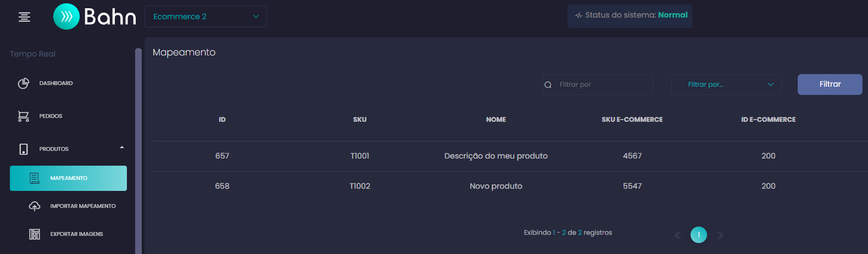Click the previous page chevron
This screenshot has width=868, height=254.
pyautogui.click(x=677, y=235)
